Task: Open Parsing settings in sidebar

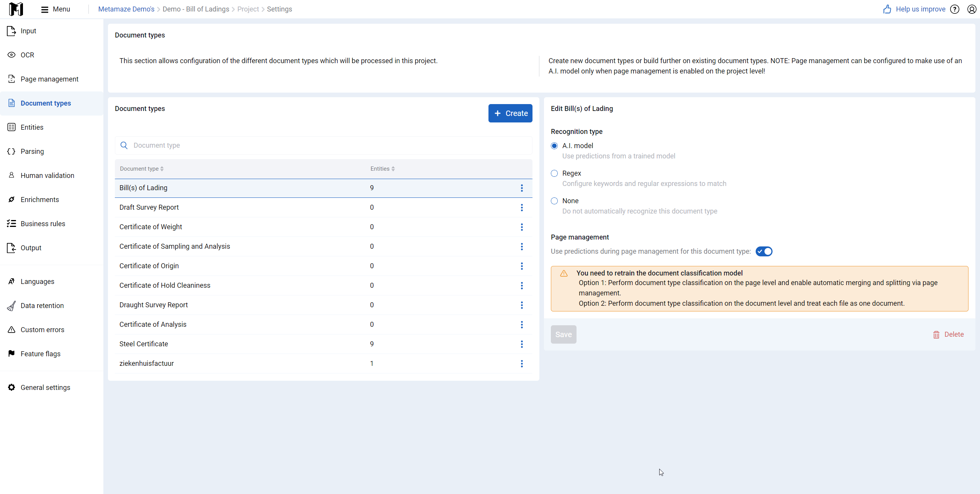Action: point(52,152)
